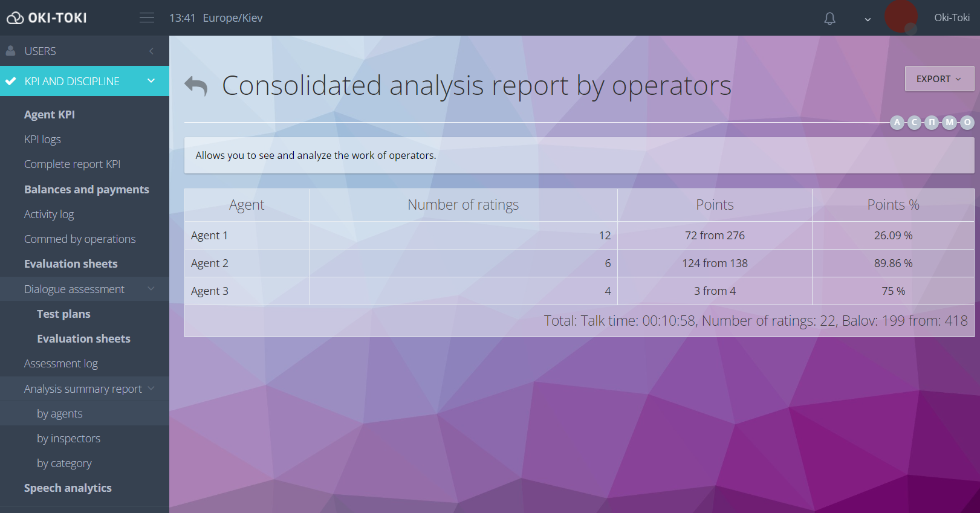
Task: Open the EXPORT dropdown
Action: (939, 79)
